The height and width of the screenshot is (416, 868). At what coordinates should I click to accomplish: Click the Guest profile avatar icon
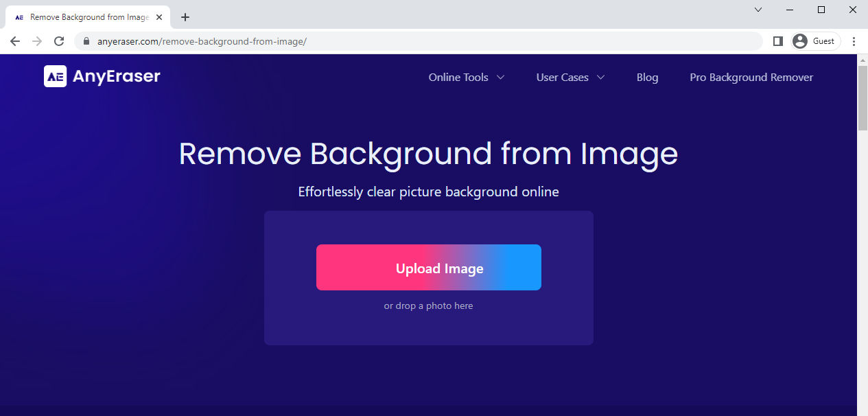[799, 41]
